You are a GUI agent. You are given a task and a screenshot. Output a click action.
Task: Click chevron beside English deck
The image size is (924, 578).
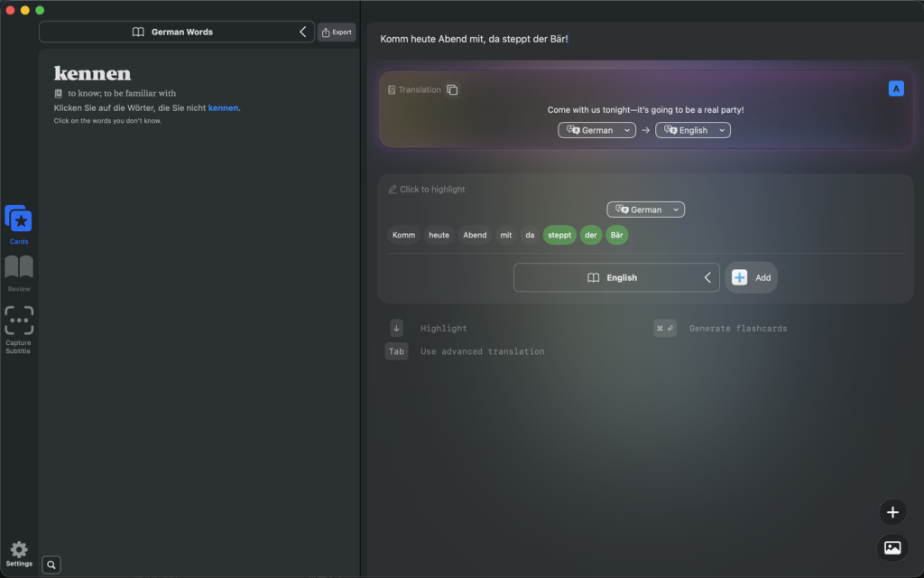707,278
